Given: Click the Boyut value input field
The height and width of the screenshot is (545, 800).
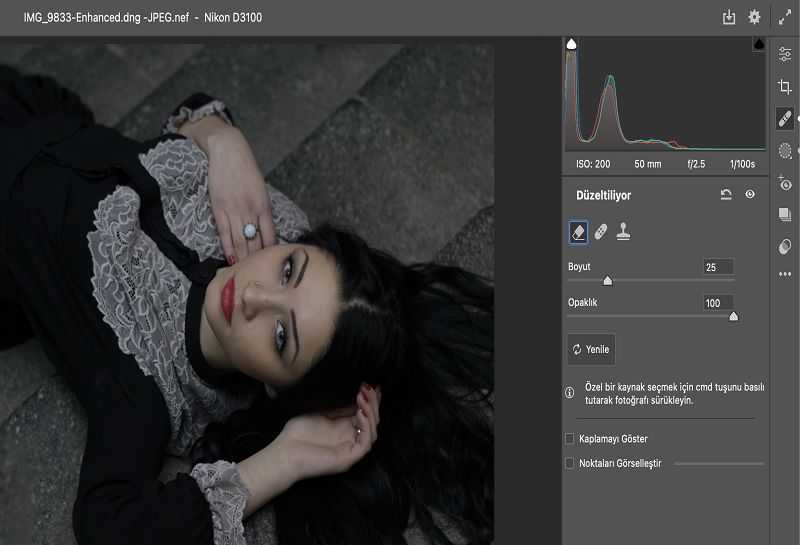Looking at the screenshot, I should pyautogui.click(x=718, y=267).
